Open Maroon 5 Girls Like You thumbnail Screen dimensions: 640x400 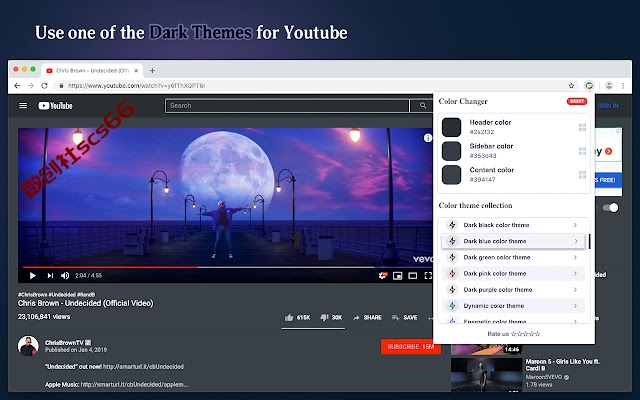[x=486, y=375]
